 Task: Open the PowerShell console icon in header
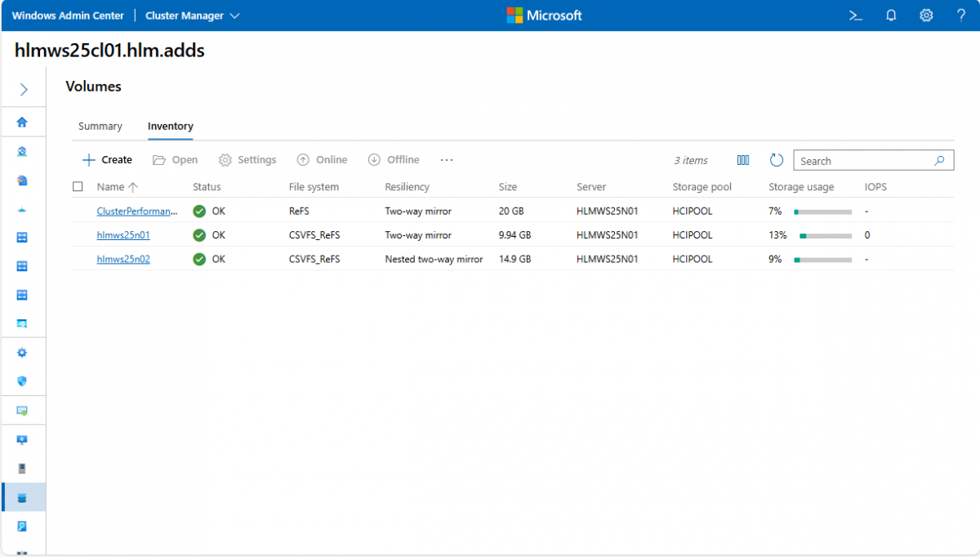(856, 16)
